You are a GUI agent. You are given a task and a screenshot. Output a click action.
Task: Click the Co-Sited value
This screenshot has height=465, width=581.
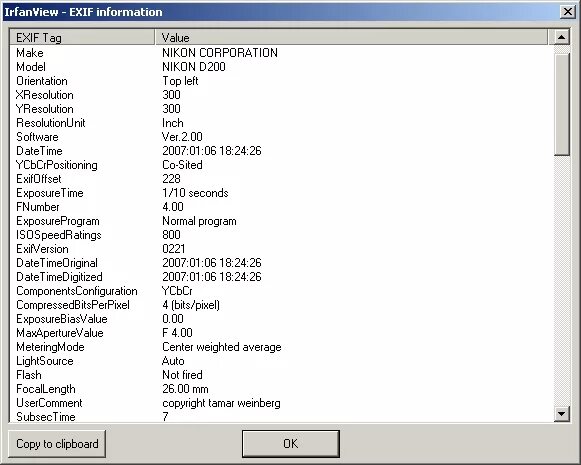[x=182, y=165]
